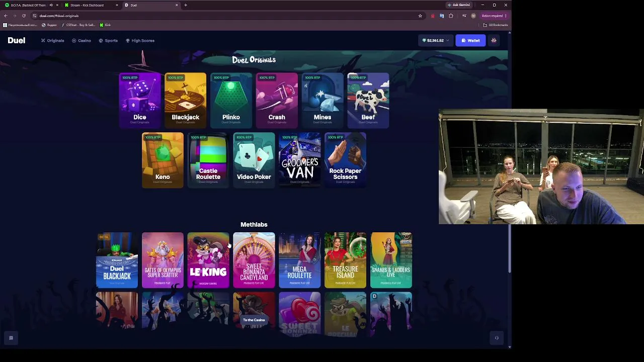
Task: Open Sweet Bonanza Candyland game
Action: [x=254, y=260]
